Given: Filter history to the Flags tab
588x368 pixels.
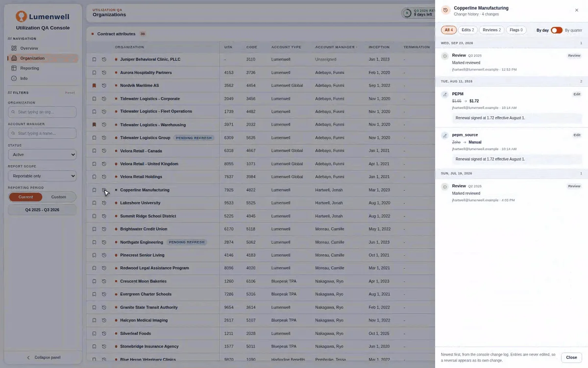Looking at the screenshot, I should (x=516, y=30).
